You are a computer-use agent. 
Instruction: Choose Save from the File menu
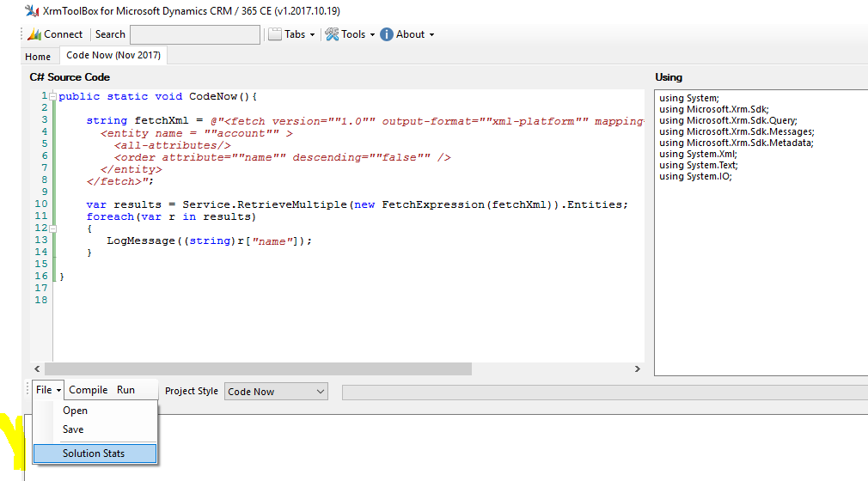click(73, 429)
